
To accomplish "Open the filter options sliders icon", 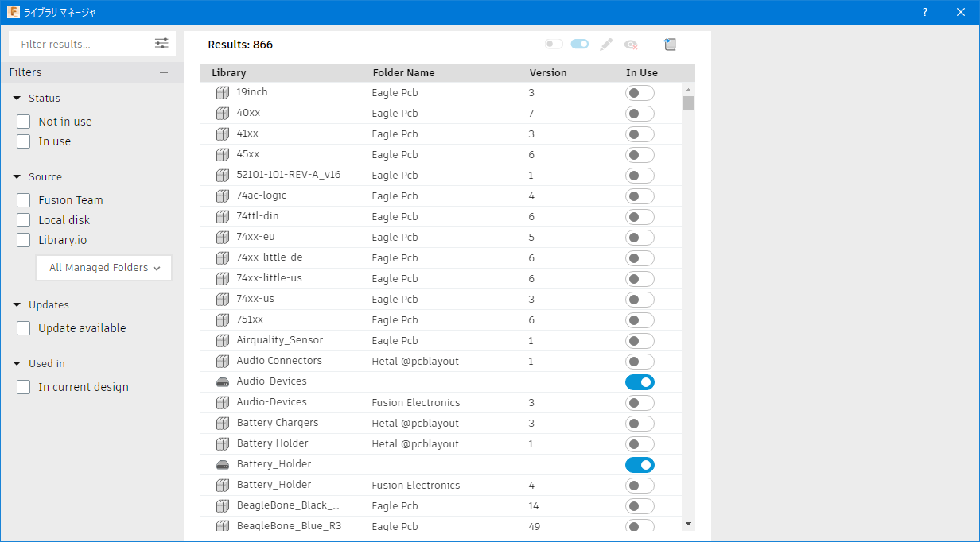I will (161, 44).
